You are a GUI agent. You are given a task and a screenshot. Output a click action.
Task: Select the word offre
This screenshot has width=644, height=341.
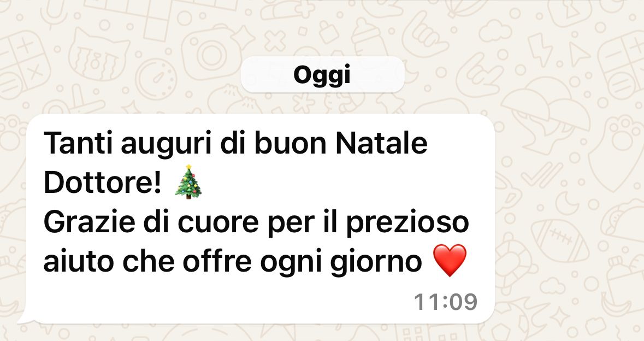216,261
